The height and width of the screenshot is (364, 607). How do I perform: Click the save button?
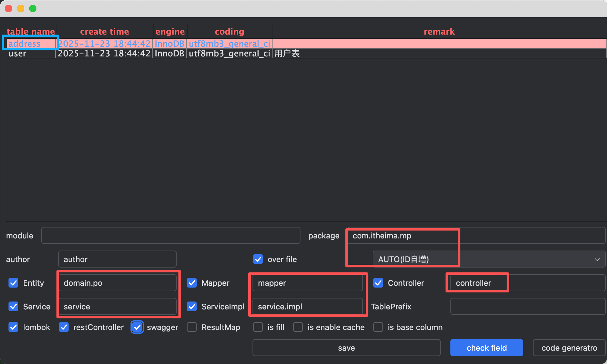pyautogui.click(x=346, y=348)
